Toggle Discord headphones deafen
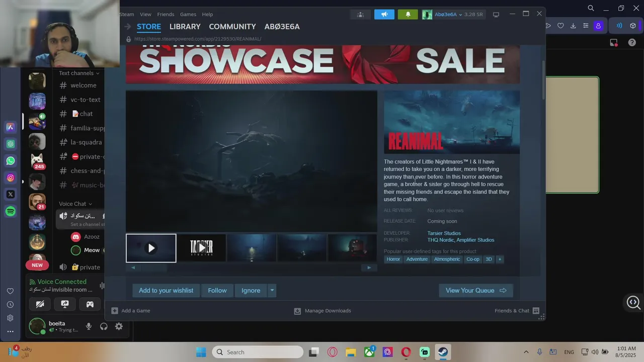The image size is (644, 362). [x=104, y=326]
